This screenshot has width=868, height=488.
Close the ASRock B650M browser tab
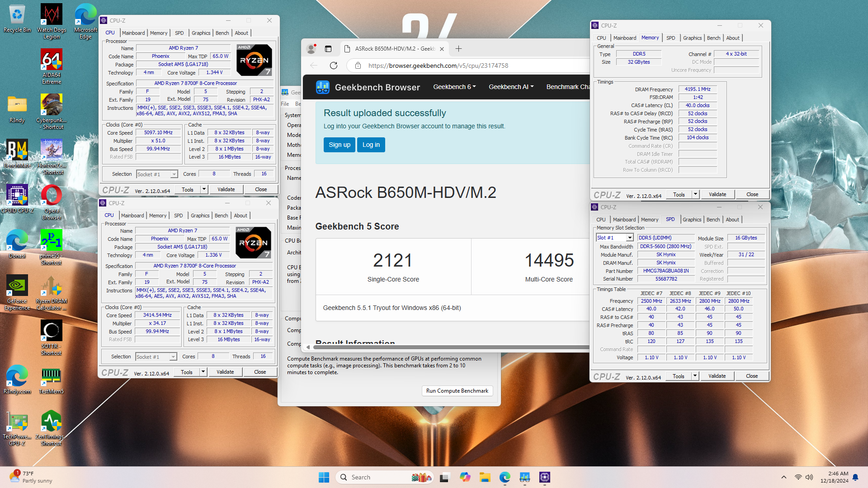pos(442,49)
